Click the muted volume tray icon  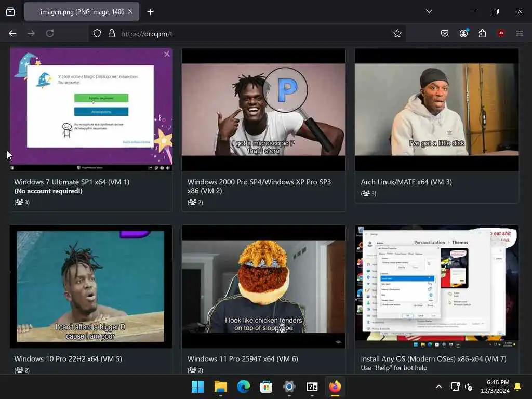pos(469,387)
